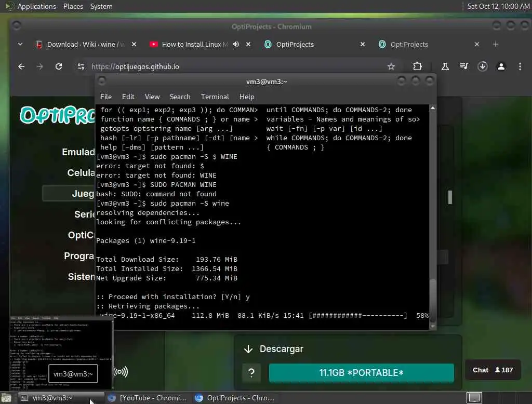Click the Juegos sidebar item

coord(69,193)
